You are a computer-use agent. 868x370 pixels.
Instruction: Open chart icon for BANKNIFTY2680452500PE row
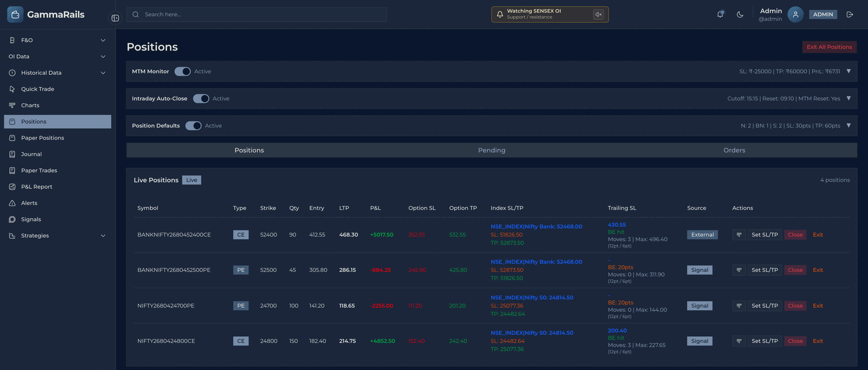(x=739, y=270)
